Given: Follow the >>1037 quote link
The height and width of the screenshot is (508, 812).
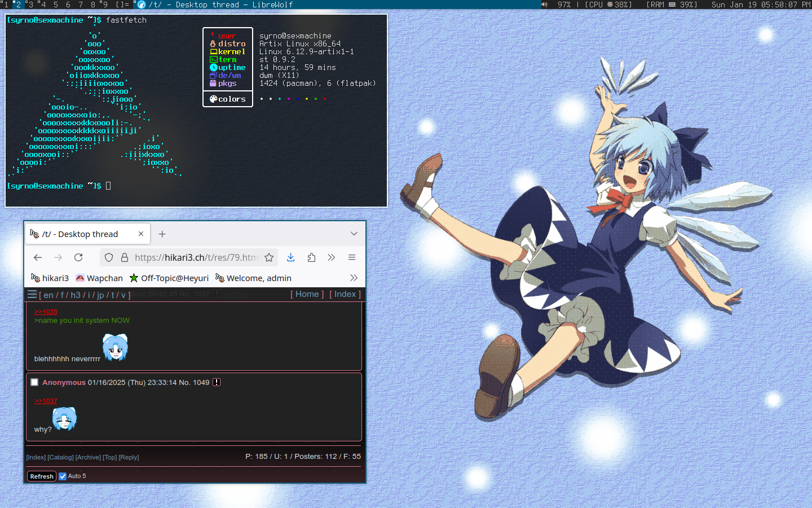Looking at the screenshot, I should coord(46,401).
